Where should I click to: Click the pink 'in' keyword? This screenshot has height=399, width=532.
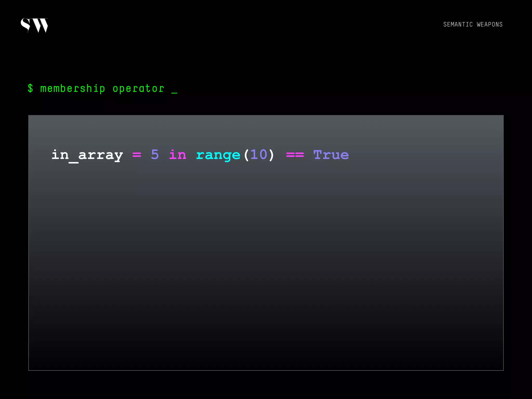tap(178, 155)
